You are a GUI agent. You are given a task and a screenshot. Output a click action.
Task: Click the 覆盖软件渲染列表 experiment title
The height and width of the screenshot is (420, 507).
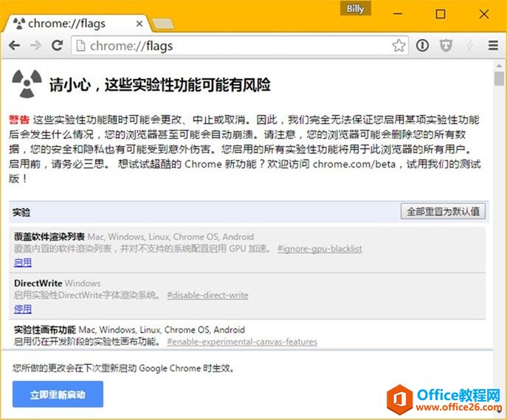click(x=49, y=237)
